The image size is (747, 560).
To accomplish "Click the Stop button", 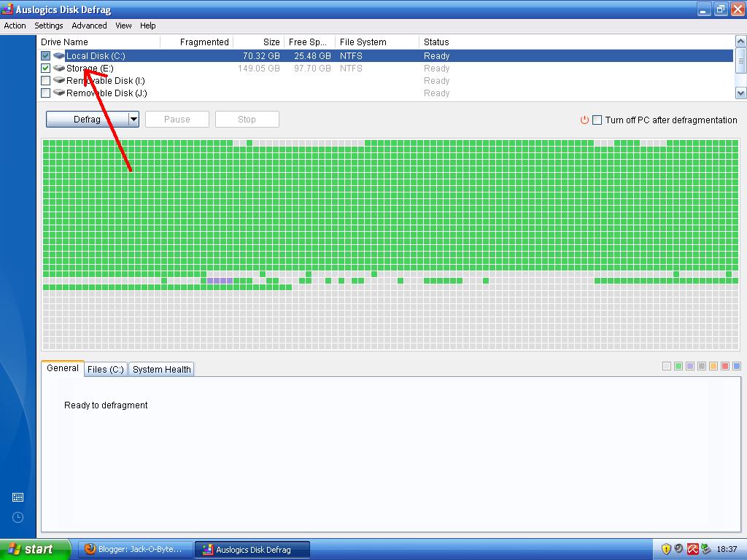I will (x=247, y=119).
